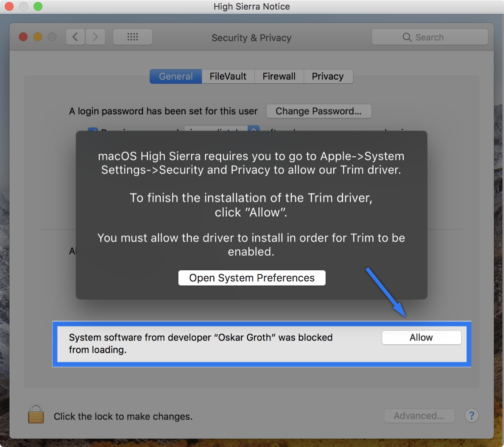This screenshot has width=504, height=447.
Task: Go back with the left chevron button
Action: point(75,37)
